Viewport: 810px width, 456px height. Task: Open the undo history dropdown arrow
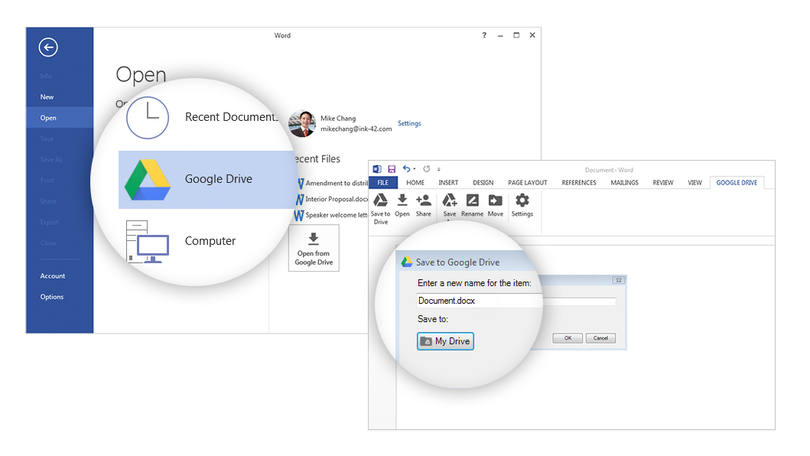(x=414, y=169)
